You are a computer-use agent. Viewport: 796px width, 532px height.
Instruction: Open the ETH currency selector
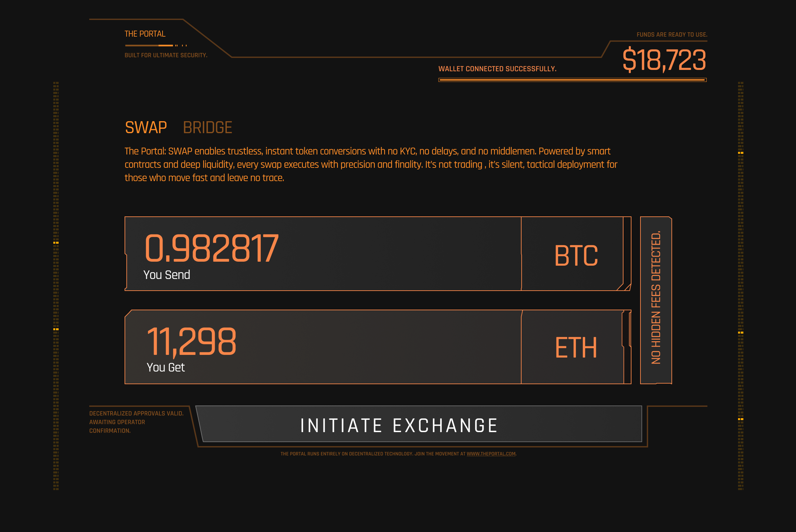click(x=576, y=347)
